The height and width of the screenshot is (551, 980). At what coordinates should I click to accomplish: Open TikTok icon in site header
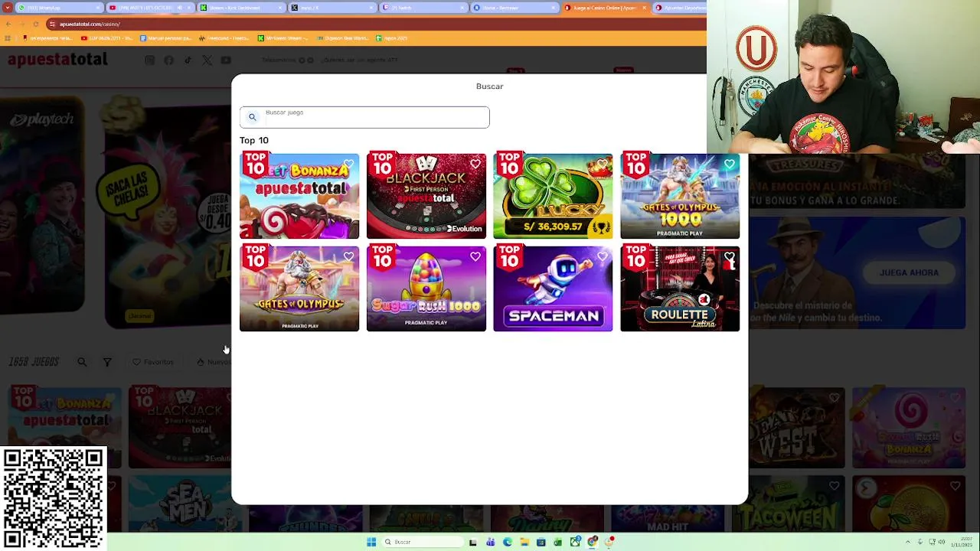click(x=188, y=60)
